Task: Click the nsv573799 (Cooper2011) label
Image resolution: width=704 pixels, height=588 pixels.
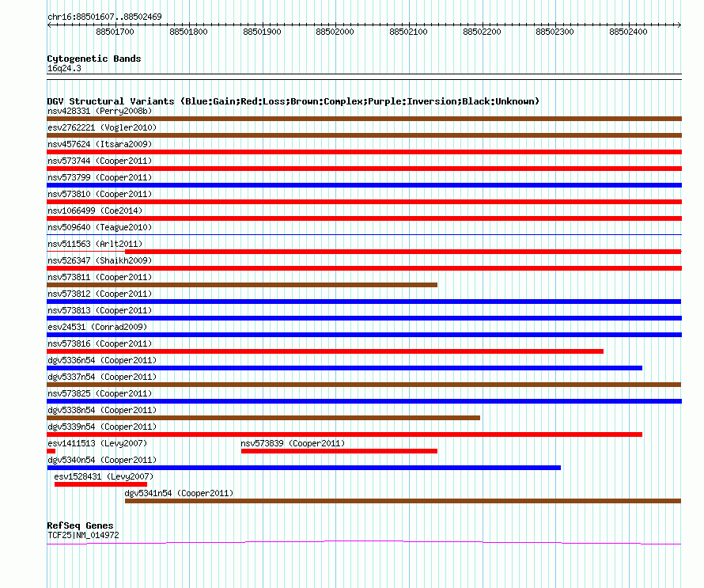Action: click(x=100, y=177)
